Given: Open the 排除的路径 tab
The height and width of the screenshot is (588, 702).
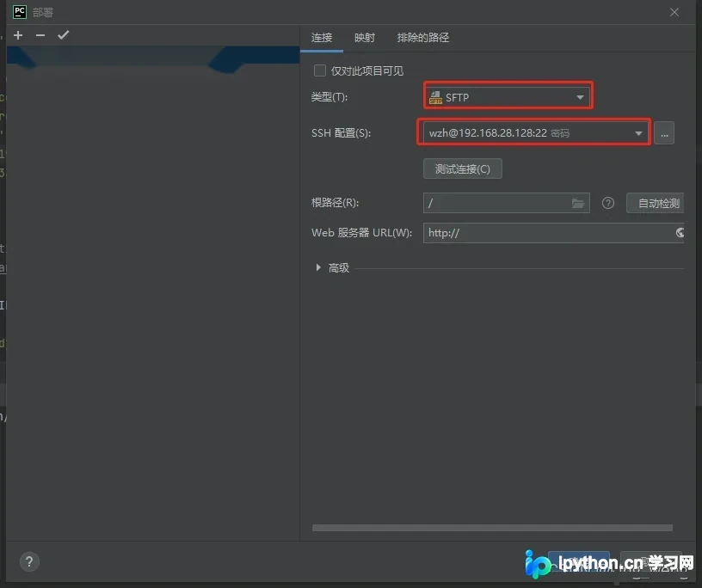Looking at the screenshot, I should pos(422,38).
